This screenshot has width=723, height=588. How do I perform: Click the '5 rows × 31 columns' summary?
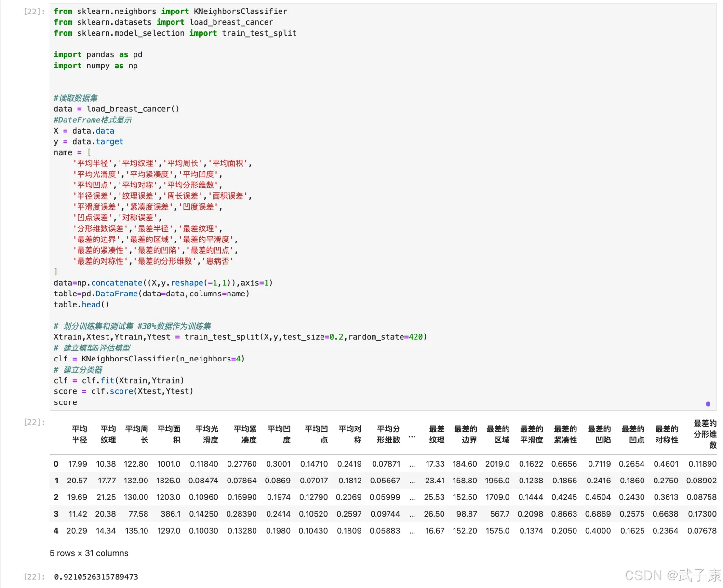tap(89, 553)
